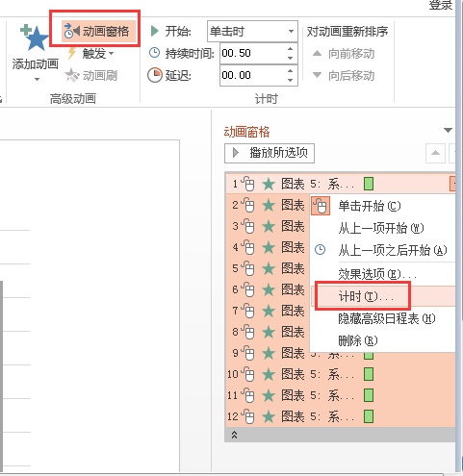This screenshot has width=463, height=476.
Task: Choose 从上一项之后开始(A) menu item
Action: click(383, 250)
